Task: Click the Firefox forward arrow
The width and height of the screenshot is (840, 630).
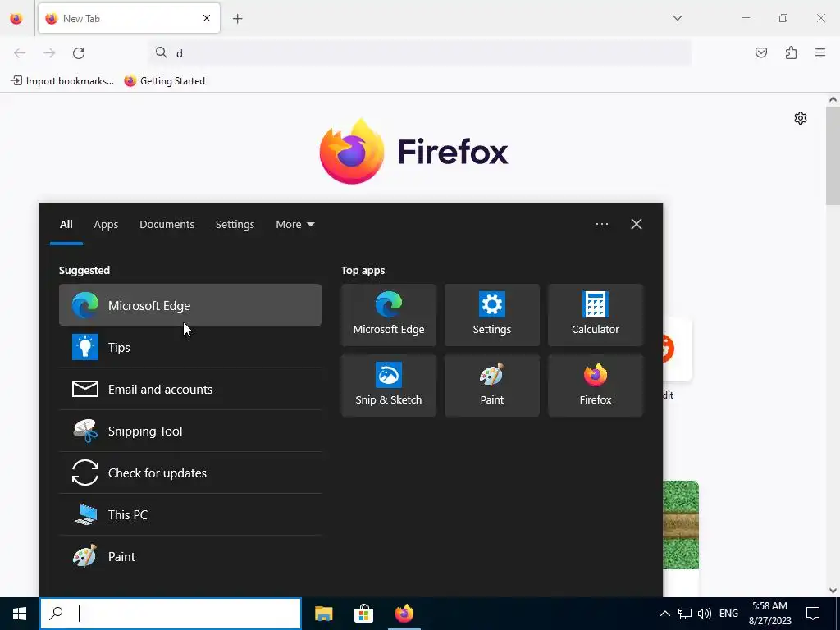Action: (x=49, y=52)
